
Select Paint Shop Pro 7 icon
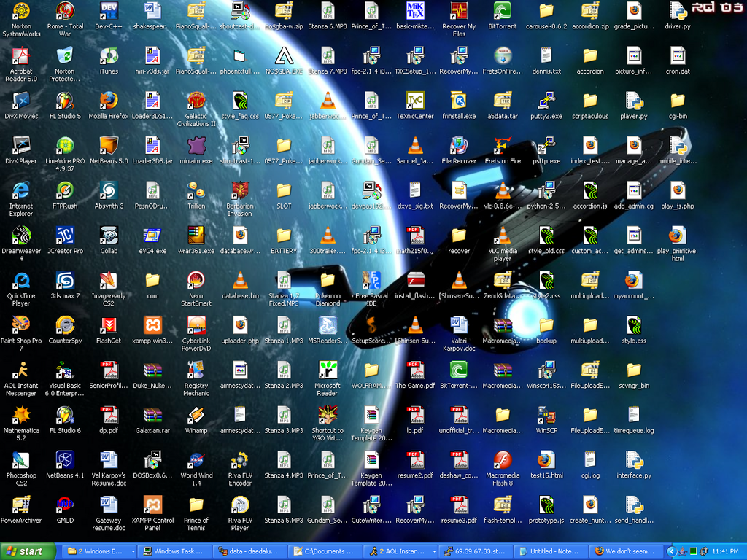click(21, 334)
